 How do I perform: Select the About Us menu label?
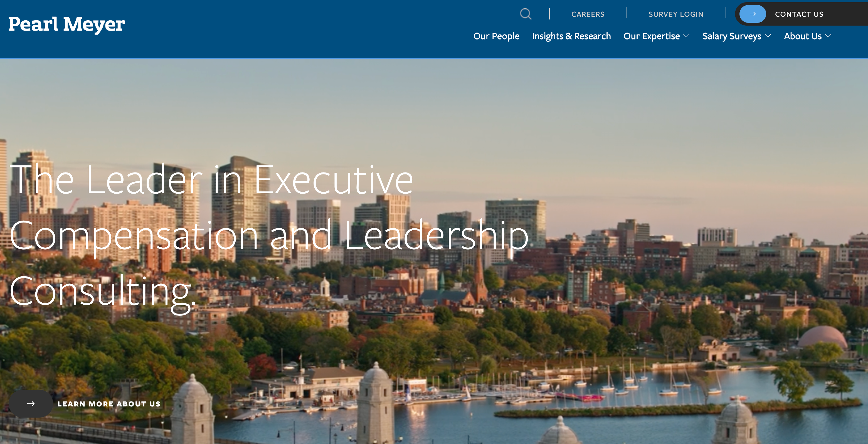803,36
